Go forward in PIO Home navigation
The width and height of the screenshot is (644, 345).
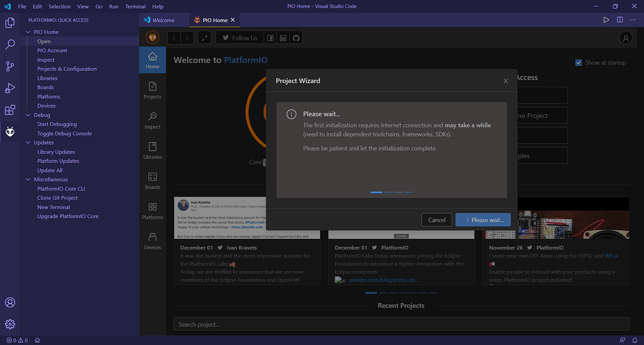[x=187, y=38]
